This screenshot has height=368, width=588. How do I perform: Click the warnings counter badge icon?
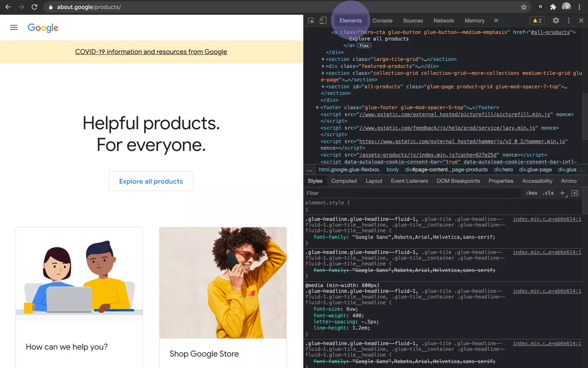pos(537,20)
